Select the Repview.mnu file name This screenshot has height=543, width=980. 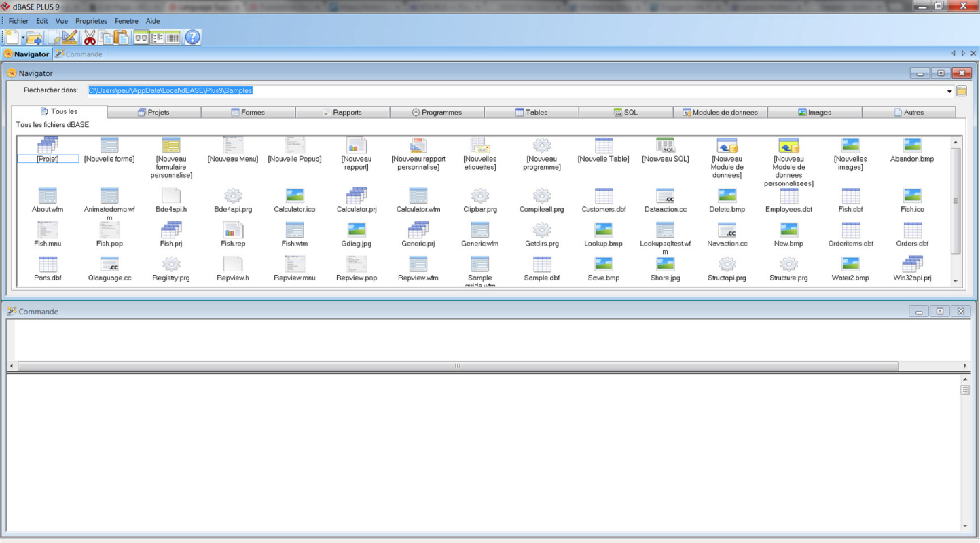[x=295, y=278]
